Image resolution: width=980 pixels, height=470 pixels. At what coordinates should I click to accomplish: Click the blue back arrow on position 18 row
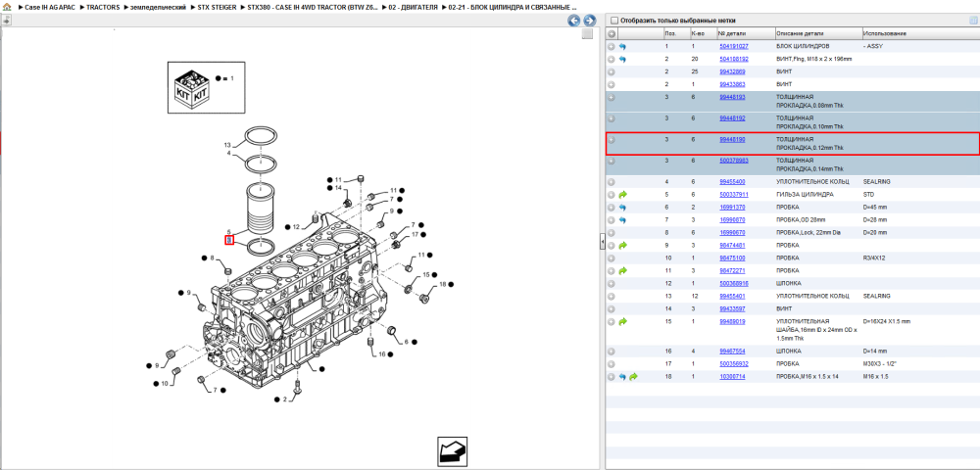622,377
